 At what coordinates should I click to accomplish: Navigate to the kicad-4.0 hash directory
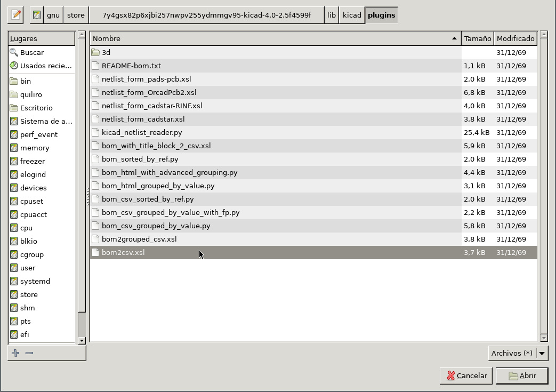[x=207, y=15]
